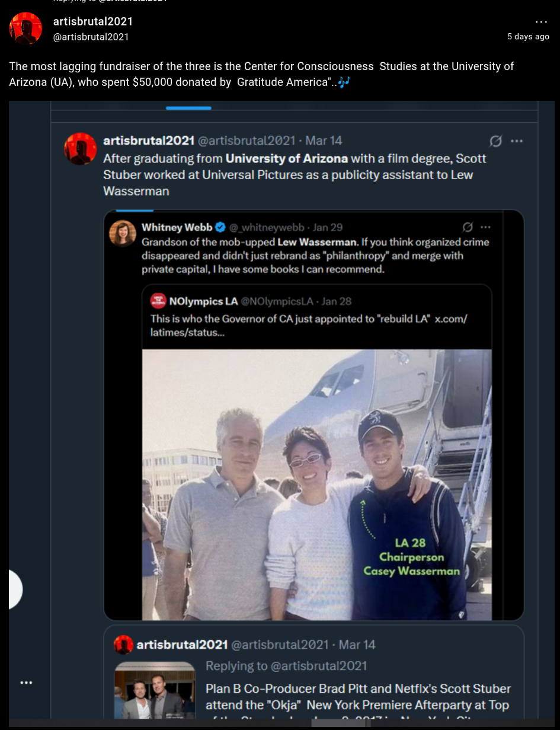Screen dimensions: 560x730
Task: Click Whitney Webb's blue verified badge
Action: coord(220,227)
